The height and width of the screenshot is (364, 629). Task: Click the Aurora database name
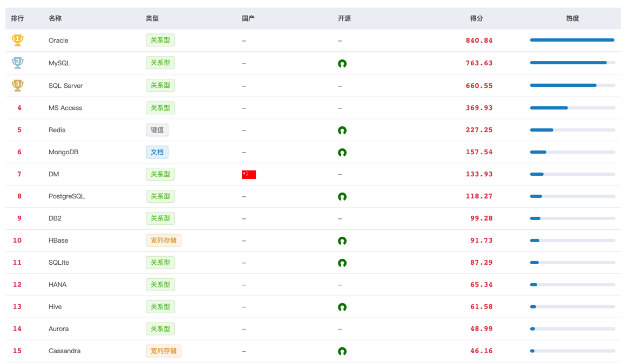point(58,329)
